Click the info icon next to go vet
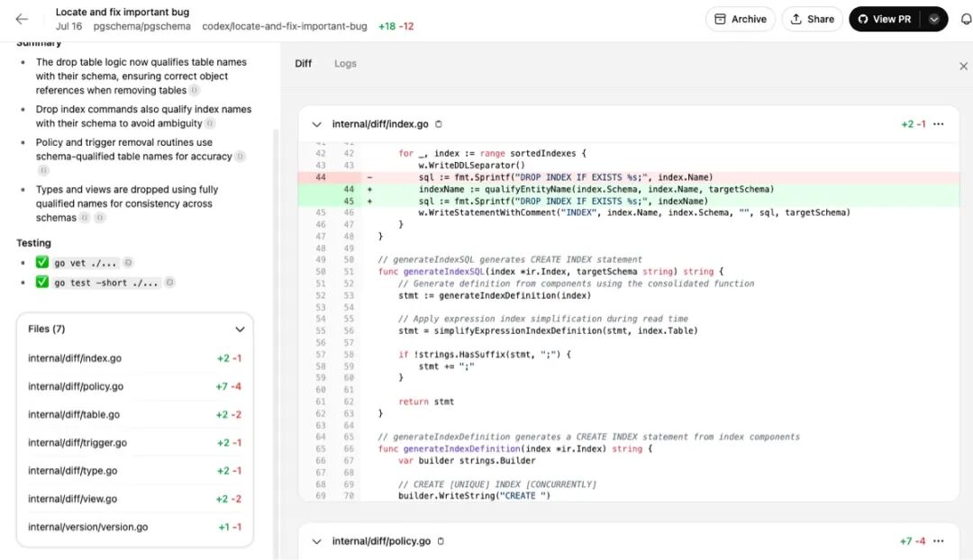The image size is (973, 560). pos(128,263)
